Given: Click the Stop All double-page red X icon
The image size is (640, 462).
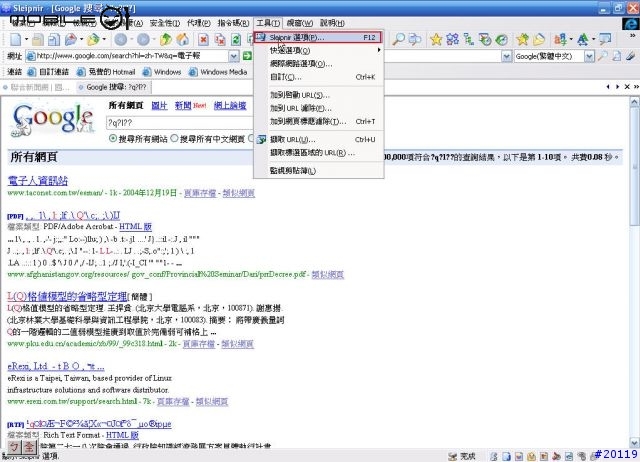Looking at the screenshot, I should tap(220, 40).
